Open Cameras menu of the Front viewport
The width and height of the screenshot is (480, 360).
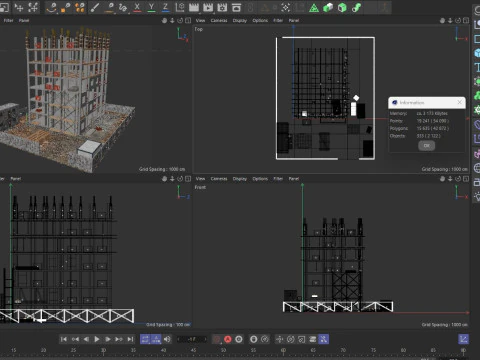[219, 179]
